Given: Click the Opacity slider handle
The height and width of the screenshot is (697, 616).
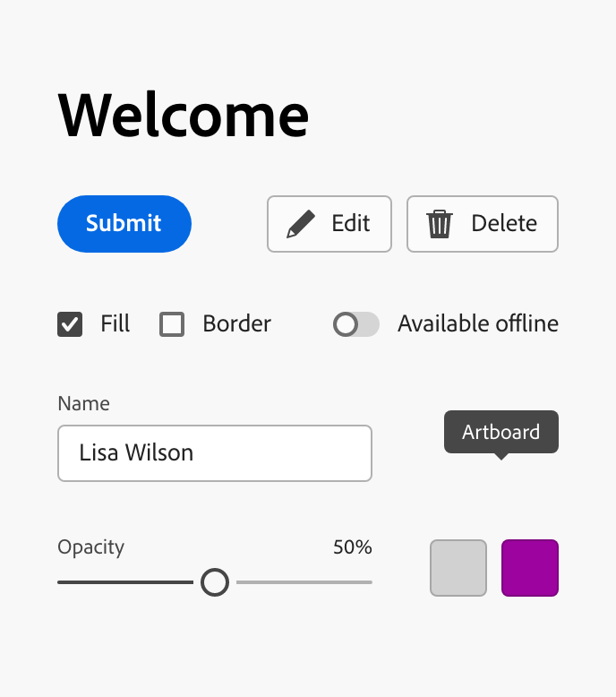Looking at the screenshot, I should (215, 582).
